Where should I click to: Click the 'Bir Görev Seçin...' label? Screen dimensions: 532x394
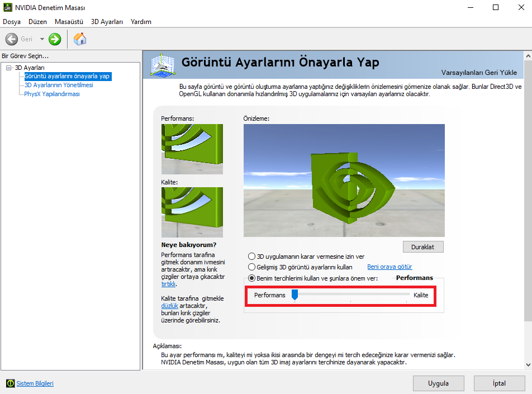(x=26, y=56)
